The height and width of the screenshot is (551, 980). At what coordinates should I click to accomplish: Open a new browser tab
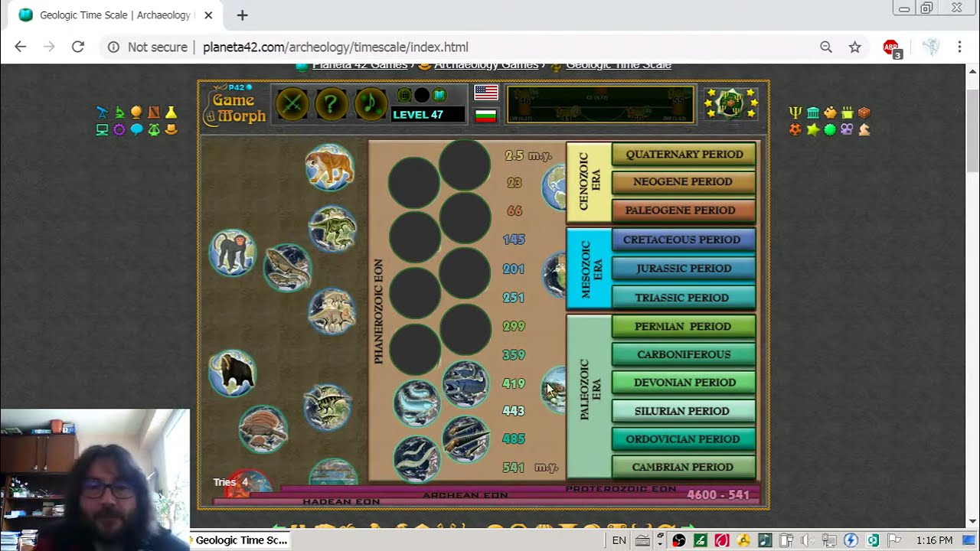click(242, 15)
